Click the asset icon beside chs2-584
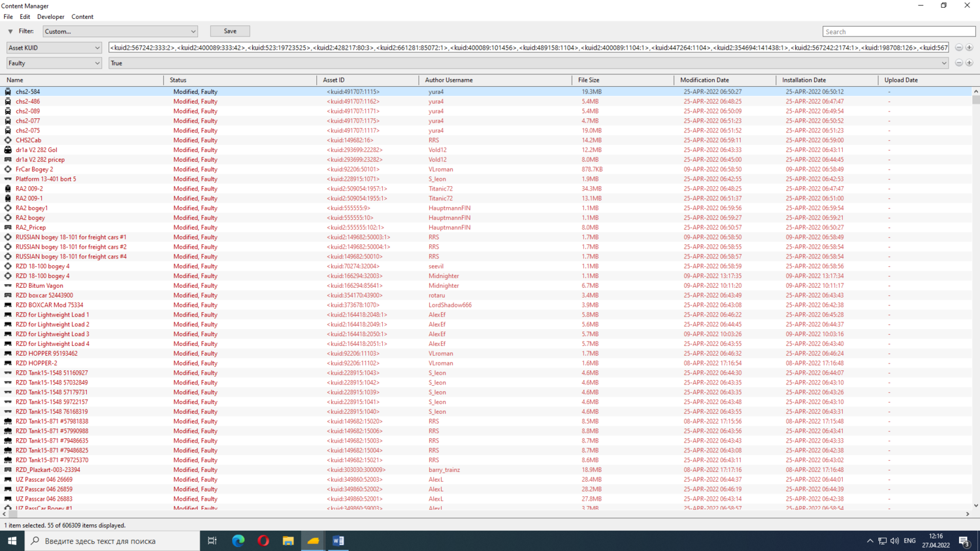 pos(8,92)
